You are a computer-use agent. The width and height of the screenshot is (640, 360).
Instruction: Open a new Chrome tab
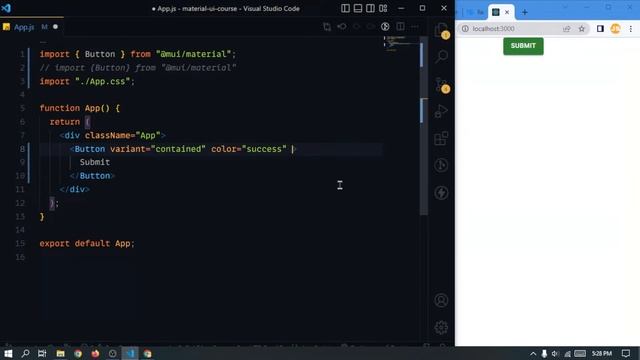pos(524,13)
